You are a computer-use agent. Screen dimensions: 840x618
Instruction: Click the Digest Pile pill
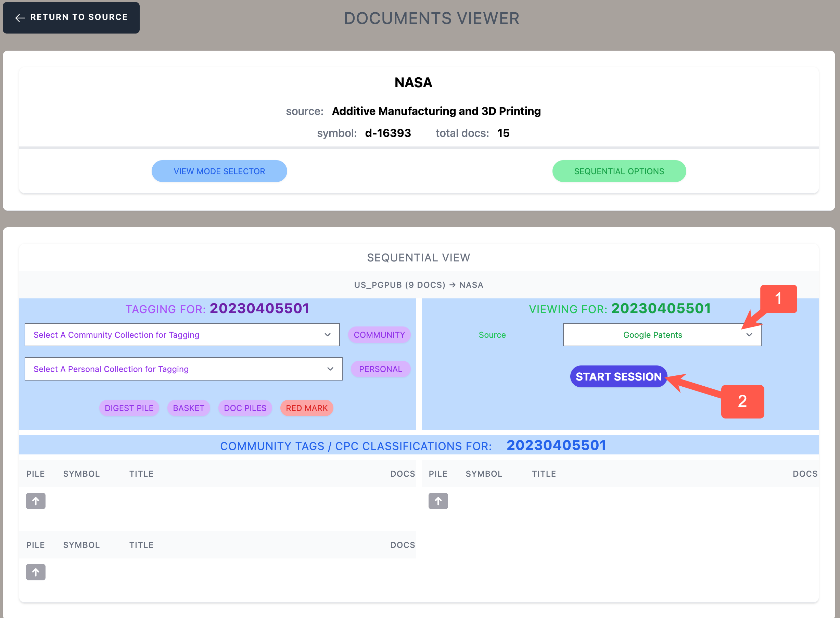[x=129, y=408]
